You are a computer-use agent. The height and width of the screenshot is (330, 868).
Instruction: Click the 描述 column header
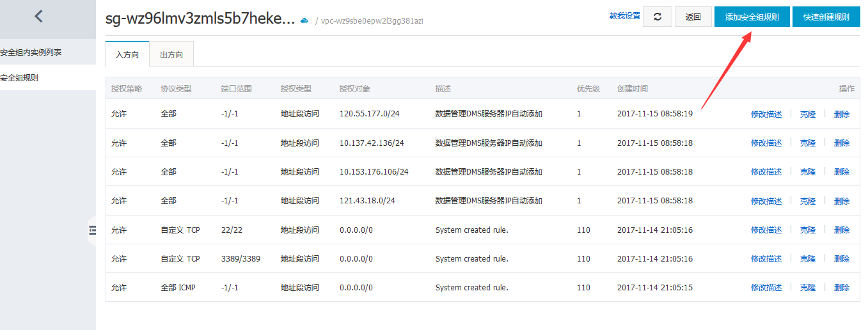(x=443, y=88)
